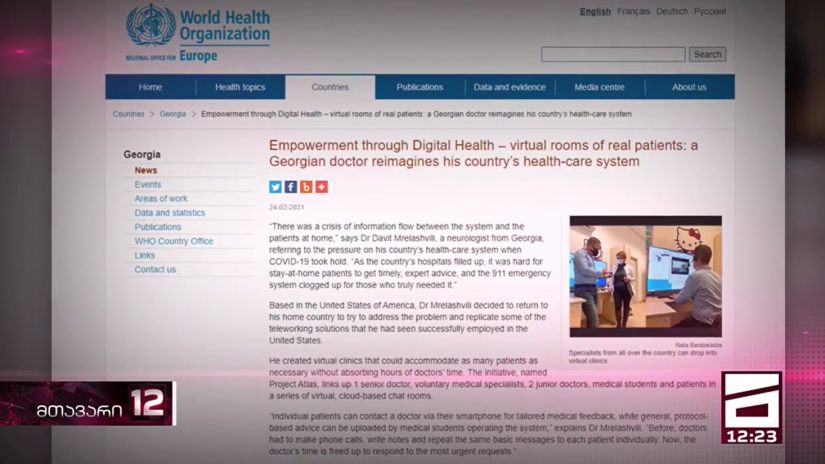The image size is (825, 464).
Task: Click the article headline about Digital Health
Action: tap(484, 153)
